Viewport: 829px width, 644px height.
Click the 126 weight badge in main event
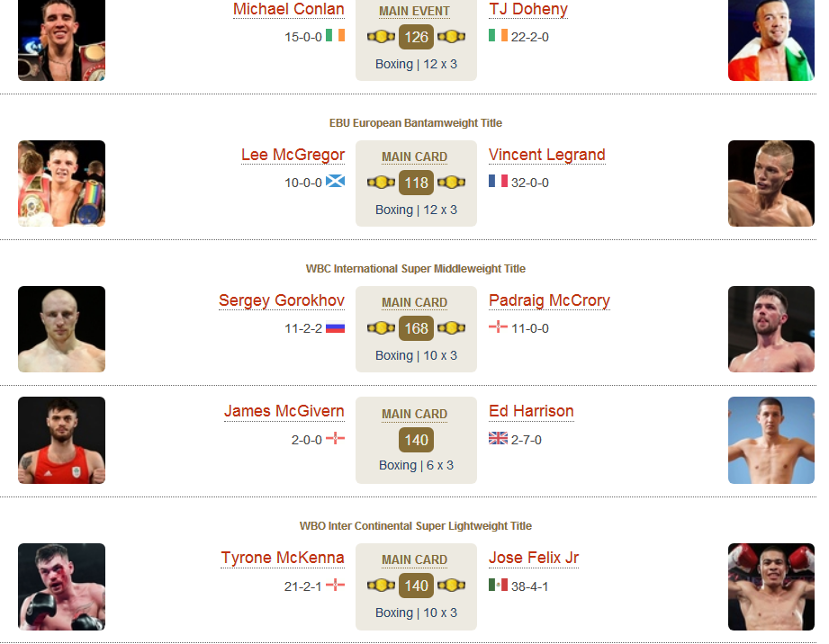tap(416, 37)
